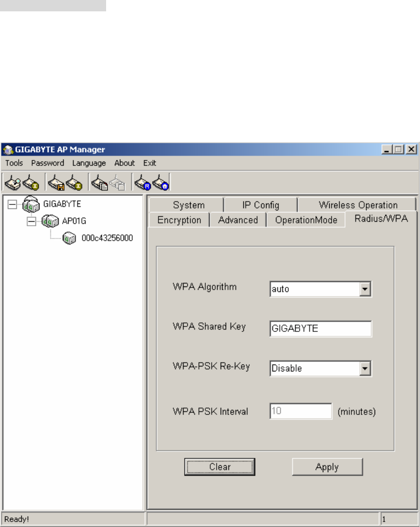The width and height of the screenshot is (420, 527).
Task: Click the 'WPA Algorithm' label
Action: (204, 287)
